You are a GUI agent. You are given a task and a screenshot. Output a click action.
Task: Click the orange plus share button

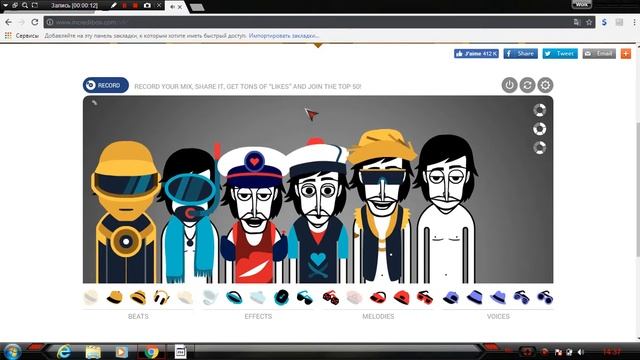626,53
